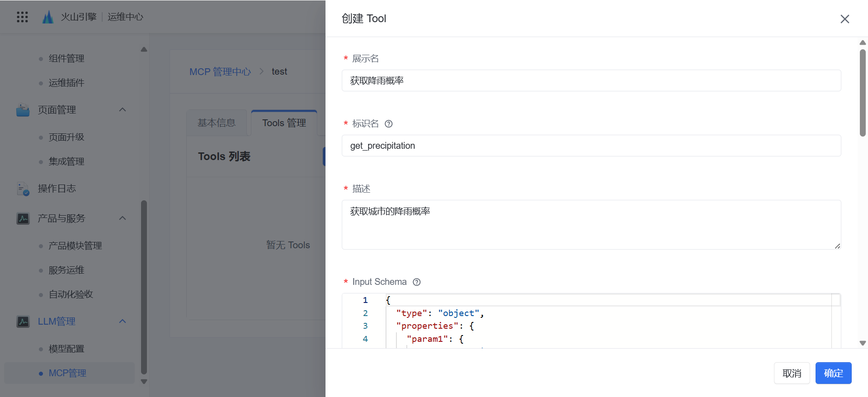868x397 pixels.
Task: Click the Volcano Engine logo icon
Action: [x=47, y=17]
